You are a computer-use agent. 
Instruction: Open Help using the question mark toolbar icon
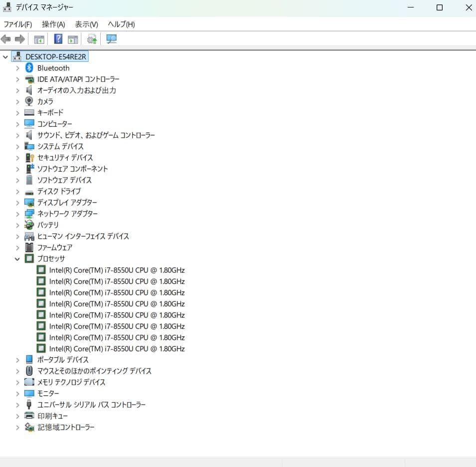pos(58,39)
